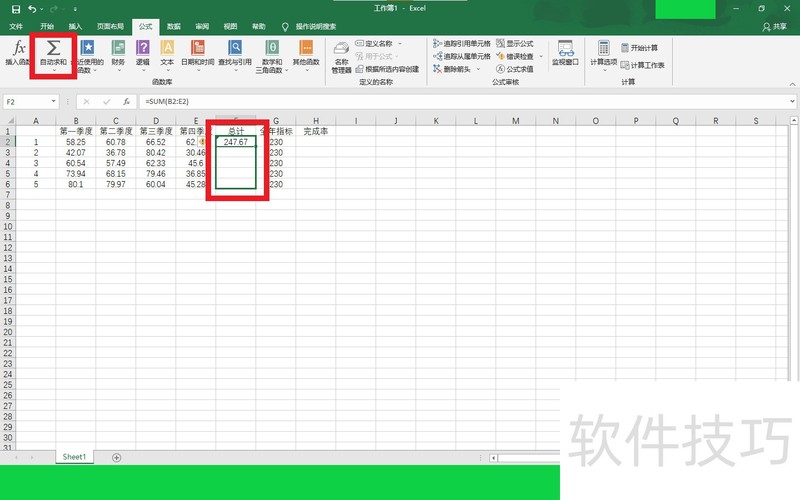
Task: Click the 完成率 header cell
Action: [x=316, y=131]
